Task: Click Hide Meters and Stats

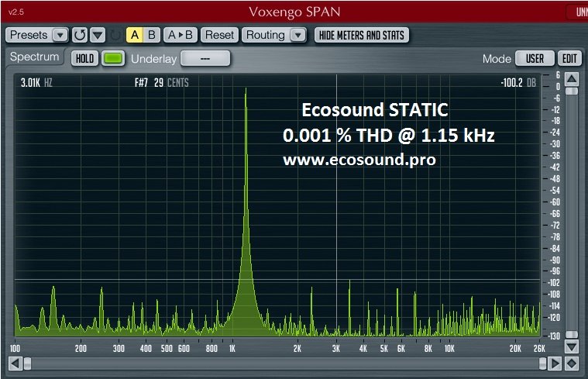Action: tap(362, 36)
